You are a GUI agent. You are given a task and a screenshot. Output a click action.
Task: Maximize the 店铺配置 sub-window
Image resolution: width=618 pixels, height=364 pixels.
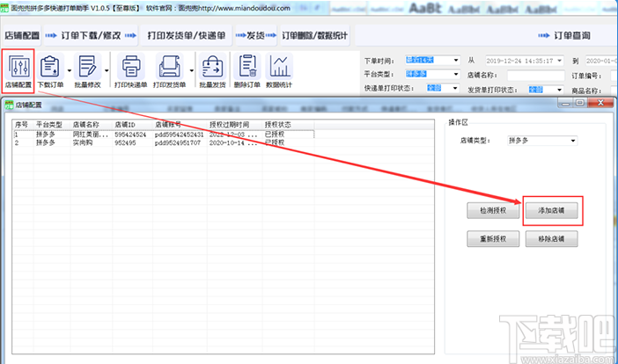(x=580, y=103)
